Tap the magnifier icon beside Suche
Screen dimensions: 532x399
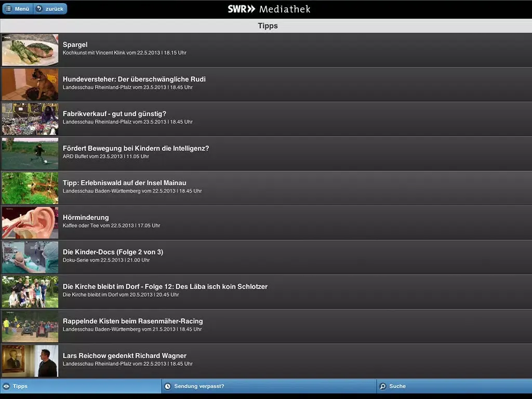point(383,386)
